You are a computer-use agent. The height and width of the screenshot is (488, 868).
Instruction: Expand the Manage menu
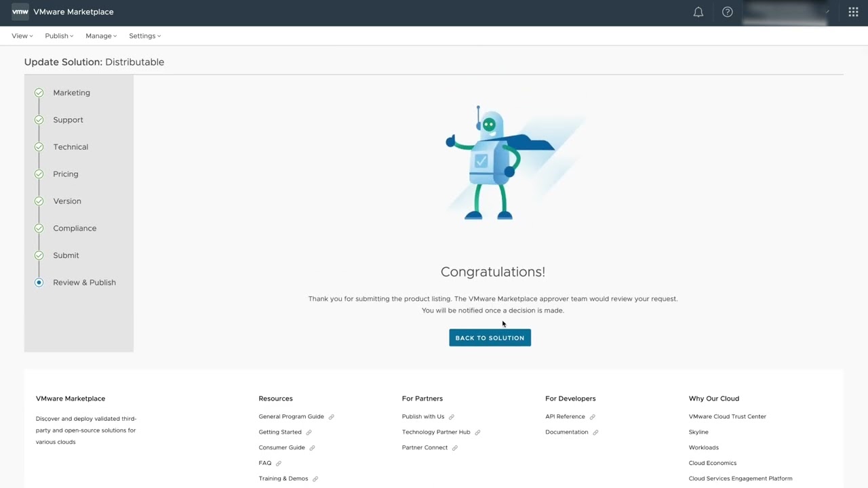coord(101,36)
